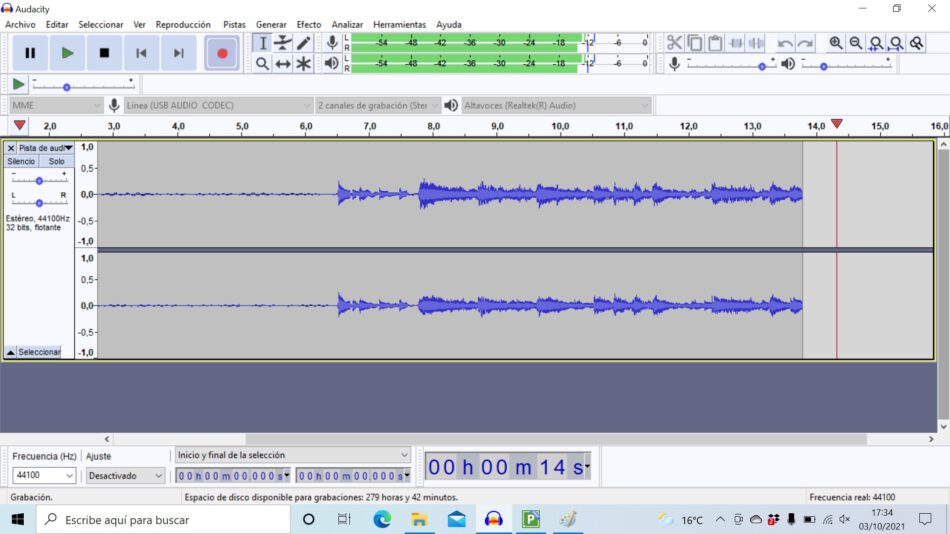Click the playback volume slider
The width and height of the screenshot is (950, 534).
[846, 65]
